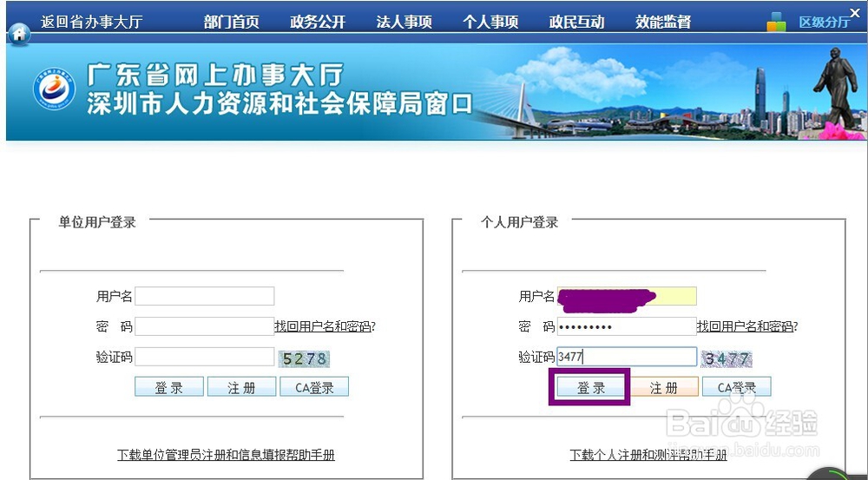Focus the 单位用户 password field
Image resolution: width=868 pixels, height=480 pixels.
[205, 326]
